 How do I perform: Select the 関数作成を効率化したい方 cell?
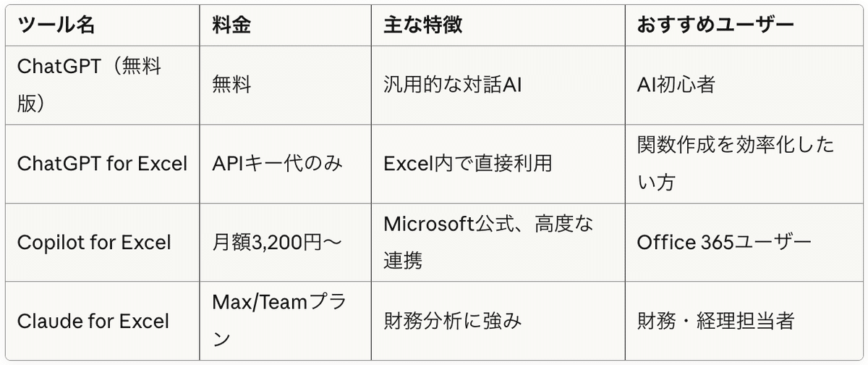[735, 163]
